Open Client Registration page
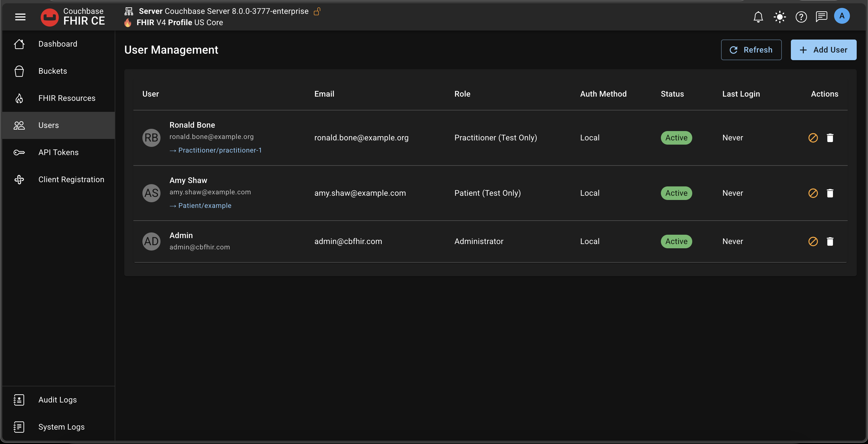This screenshot has width=868, height=444. pyautogui.click(x=71, y=180)
